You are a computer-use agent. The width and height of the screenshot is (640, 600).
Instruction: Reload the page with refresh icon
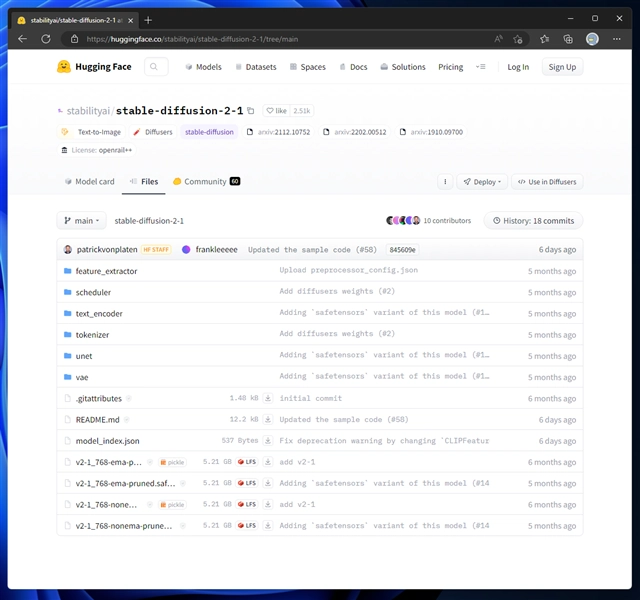(46, 39)
